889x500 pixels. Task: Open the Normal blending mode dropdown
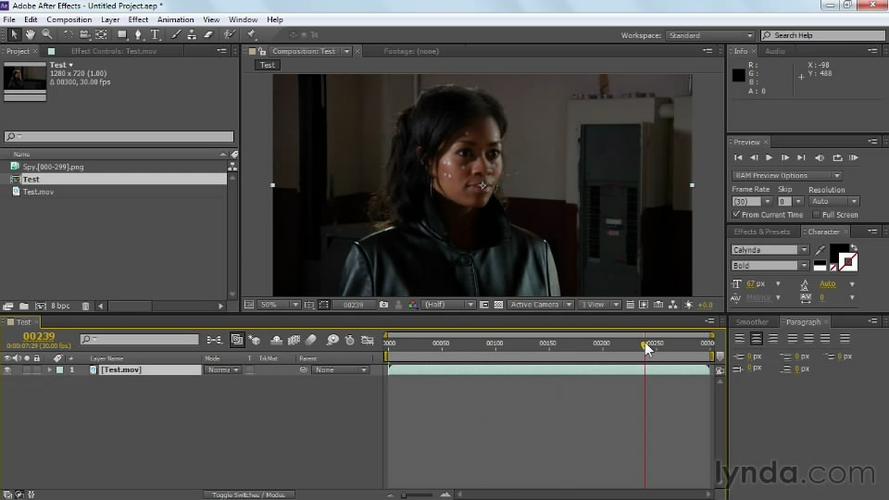pos(222,370)
